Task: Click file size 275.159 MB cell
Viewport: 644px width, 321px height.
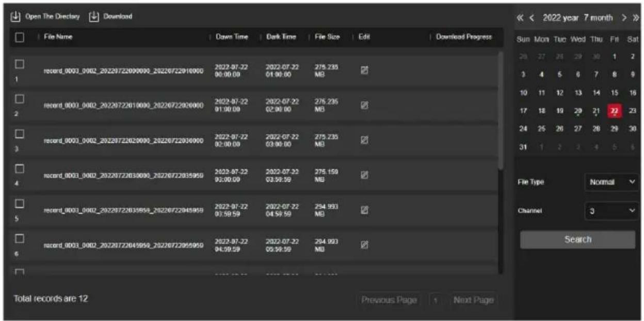Action: [x=325, y=175]
